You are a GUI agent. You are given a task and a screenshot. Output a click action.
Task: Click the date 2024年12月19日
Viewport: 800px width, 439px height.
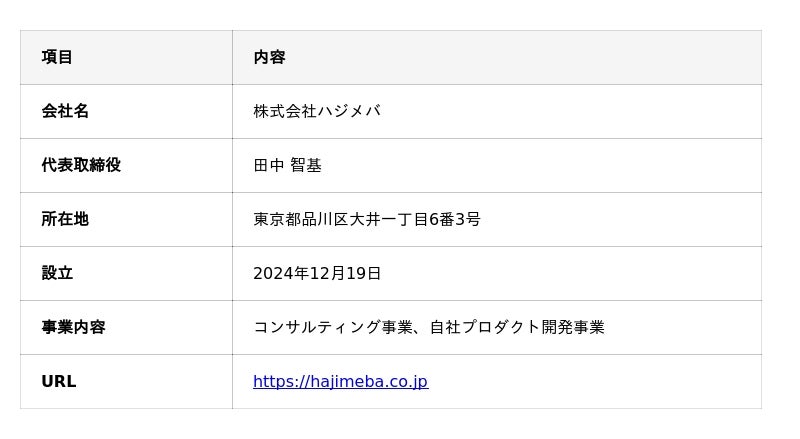[317, 274]
